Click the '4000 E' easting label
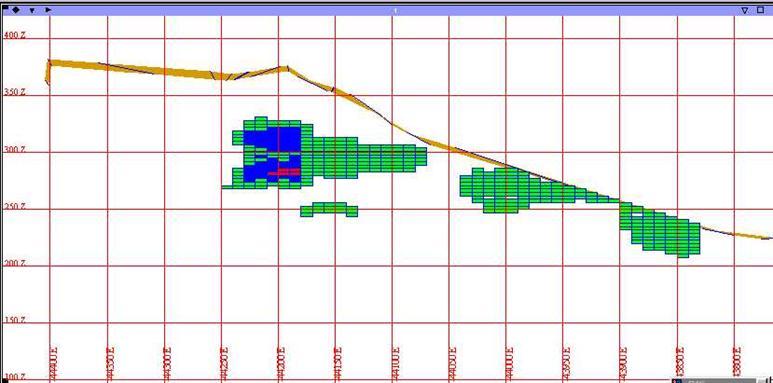 pos(509,363)
